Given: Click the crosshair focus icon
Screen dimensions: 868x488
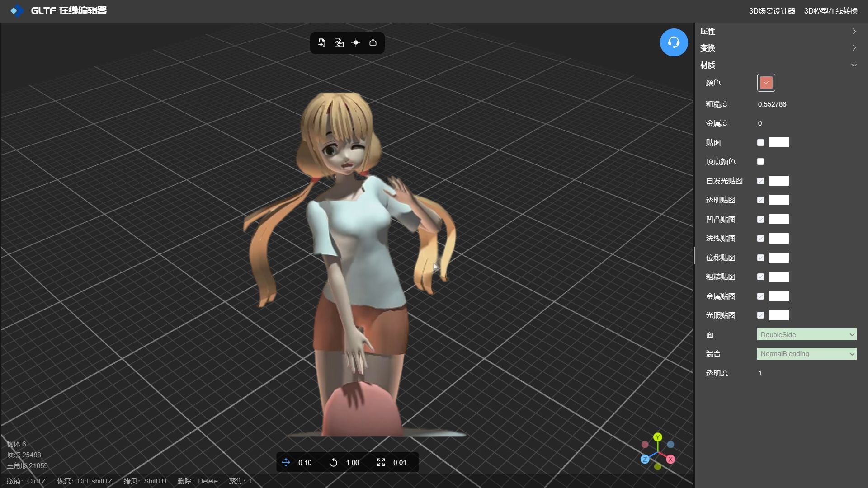Looking at the screenshot, I should [x=356, y=42].
